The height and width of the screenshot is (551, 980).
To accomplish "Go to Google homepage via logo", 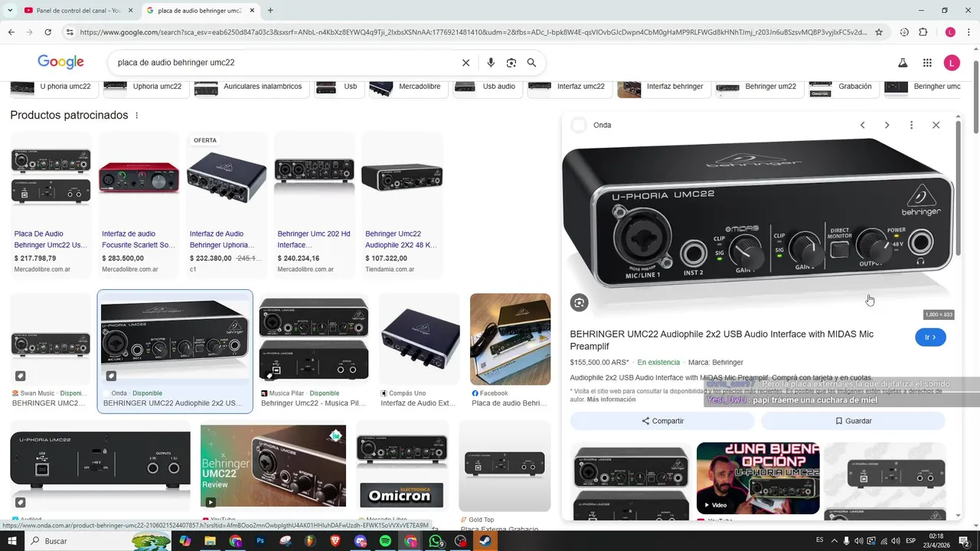I will [x=60, y=62].
